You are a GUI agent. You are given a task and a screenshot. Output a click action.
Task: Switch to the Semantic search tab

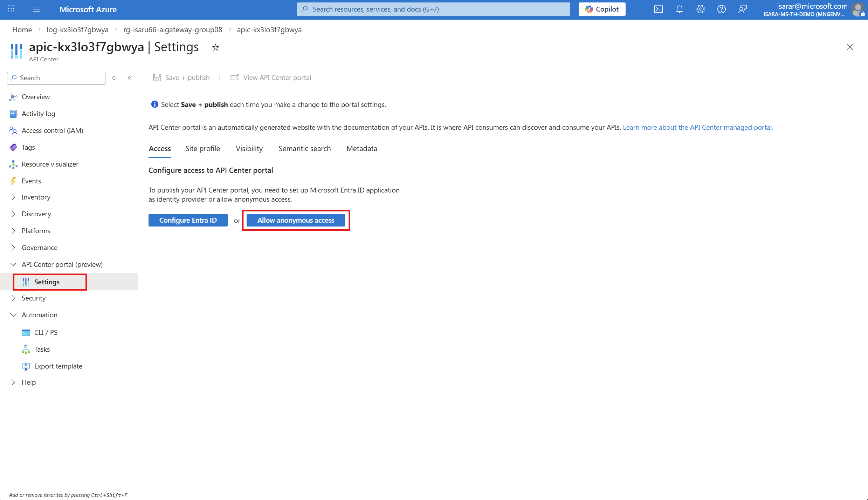tap(304, 149)
